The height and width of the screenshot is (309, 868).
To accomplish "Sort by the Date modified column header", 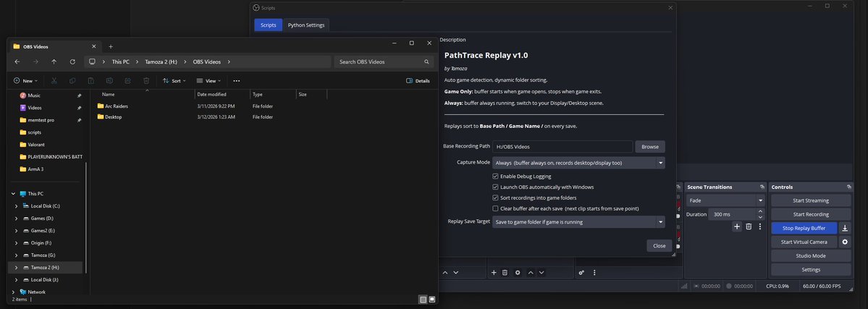I will (222, 95).
